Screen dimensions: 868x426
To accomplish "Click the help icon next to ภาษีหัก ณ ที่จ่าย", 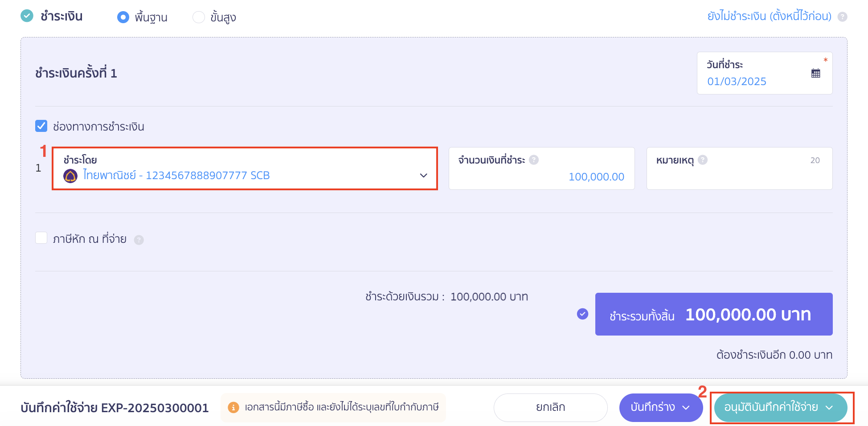I will (139, 240).
